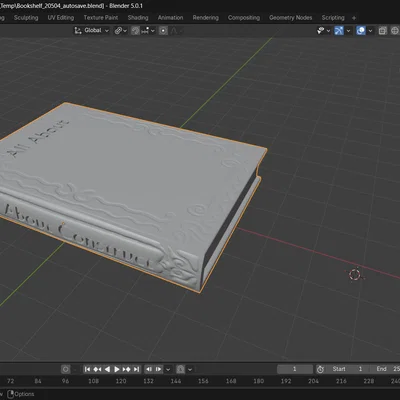Jump to the first frame of the timeline
Image resolution: width=400 pixels, height=400 pixels.
87,369
